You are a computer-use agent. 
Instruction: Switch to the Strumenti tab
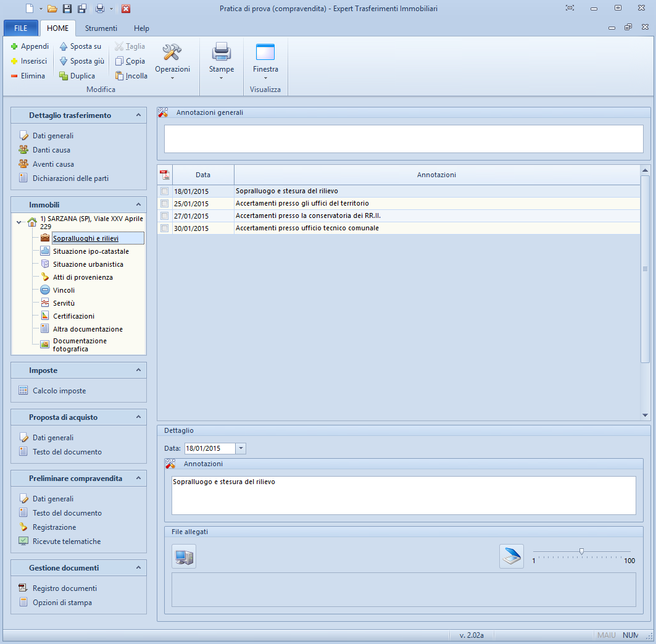tap(101, 28)
